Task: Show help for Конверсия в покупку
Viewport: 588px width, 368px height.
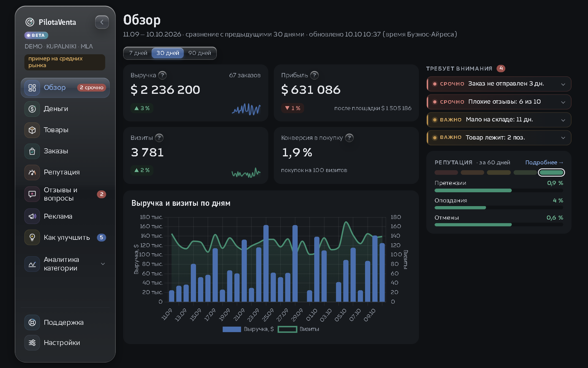Action: 349,138
